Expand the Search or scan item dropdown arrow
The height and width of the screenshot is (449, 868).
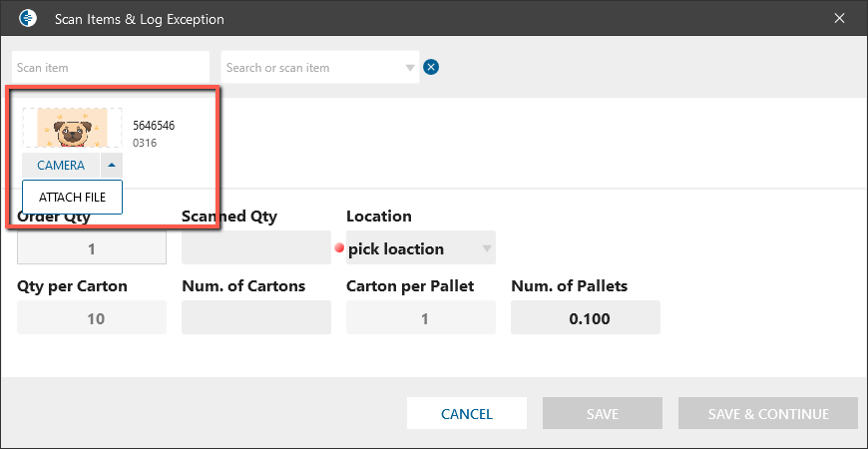pos(410,68)
